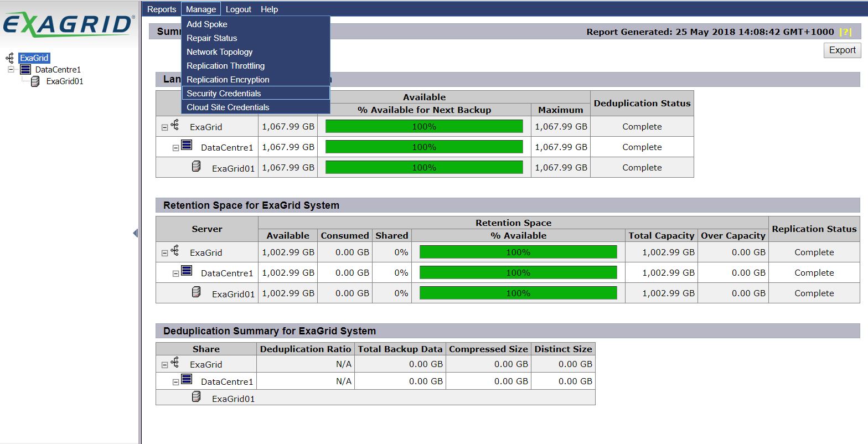Choose Repair Status from Manage menu
The width and height of the screenshot is (868, 444).
click(256, 38)
